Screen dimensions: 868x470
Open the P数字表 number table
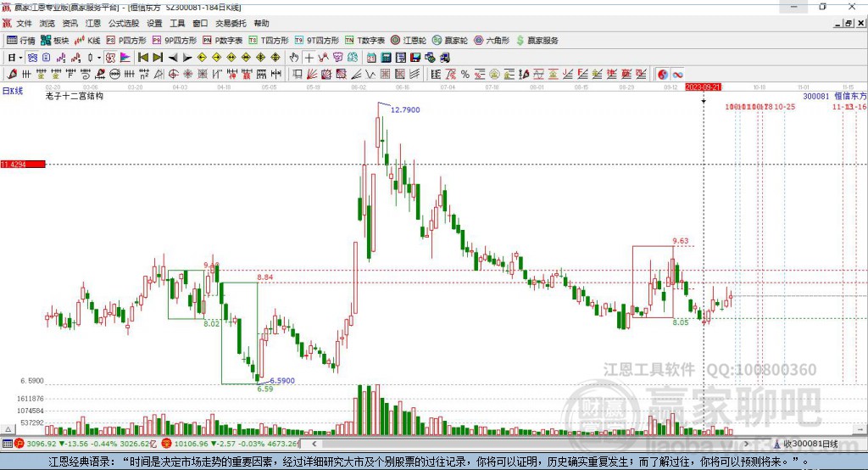(x=223, y=41)
